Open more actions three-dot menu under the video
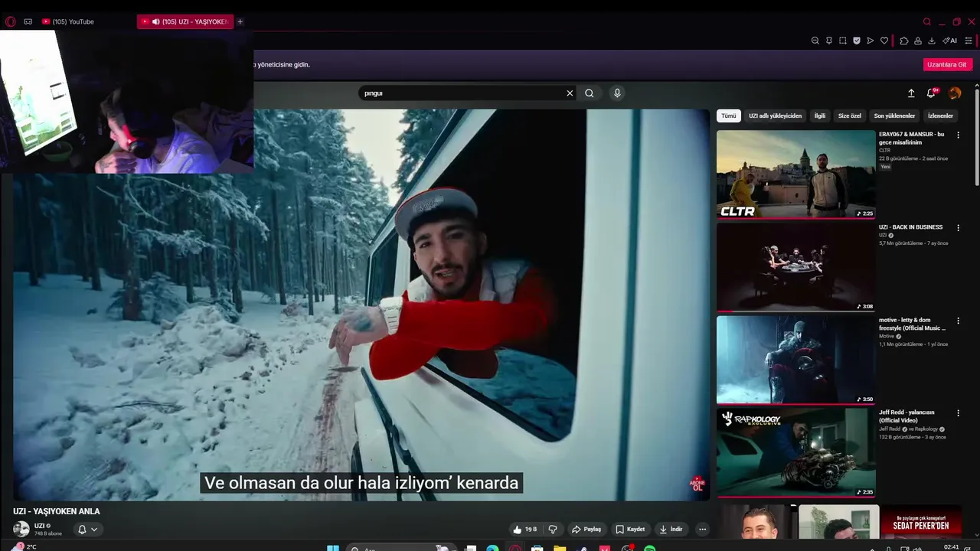Screen dimensions: 980x551 click(x=702, y=530)
